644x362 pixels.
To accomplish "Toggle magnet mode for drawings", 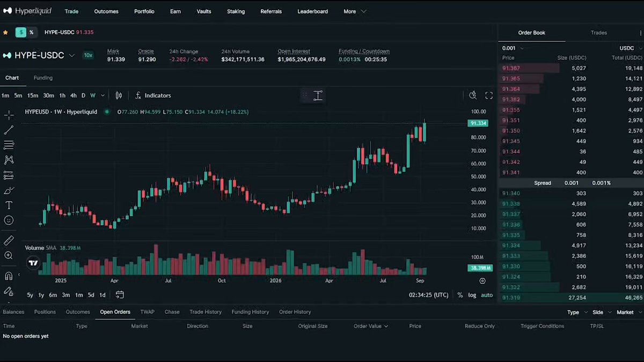I will [9, 276].
